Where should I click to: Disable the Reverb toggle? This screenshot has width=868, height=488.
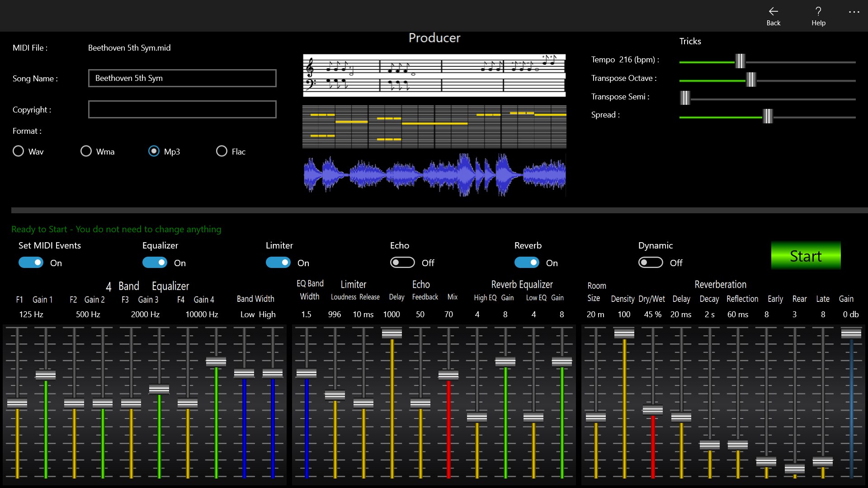[526, 262]
